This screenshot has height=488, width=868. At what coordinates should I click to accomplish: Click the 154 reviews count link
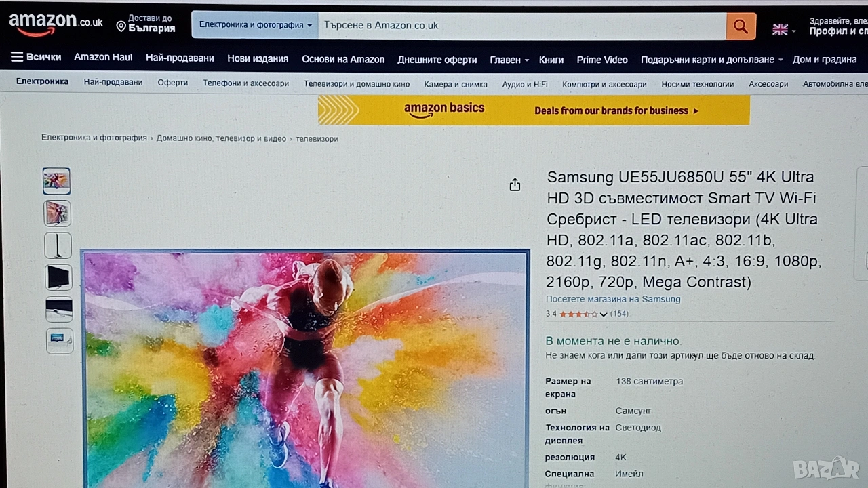tap(619, 314)
